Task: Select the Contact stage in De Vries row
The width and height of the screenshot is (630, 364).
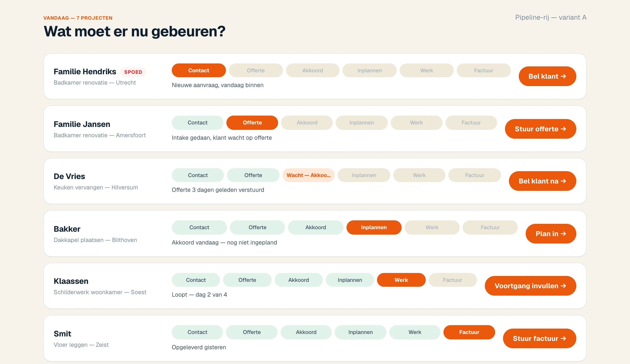Action: (x=198, y=175)
